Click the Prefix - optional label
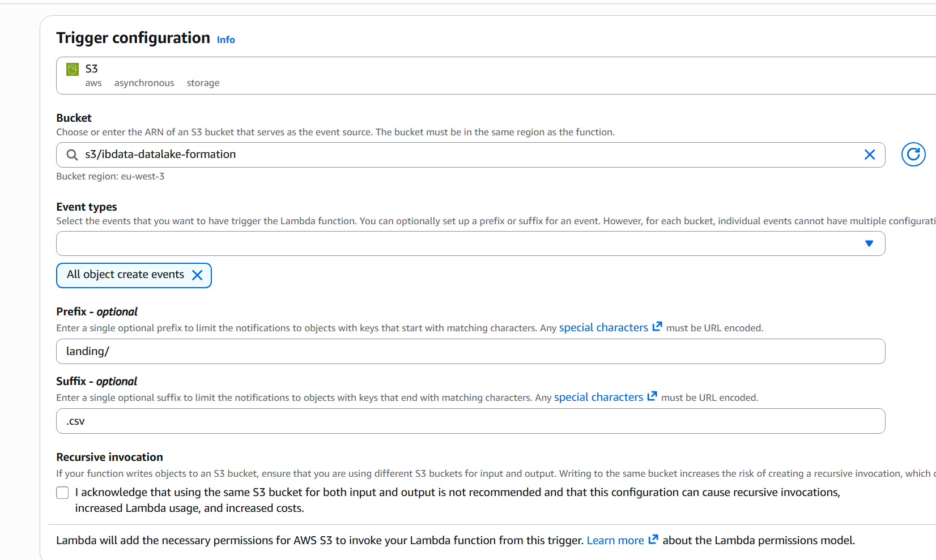936x560 pixels. coord(97,311)
